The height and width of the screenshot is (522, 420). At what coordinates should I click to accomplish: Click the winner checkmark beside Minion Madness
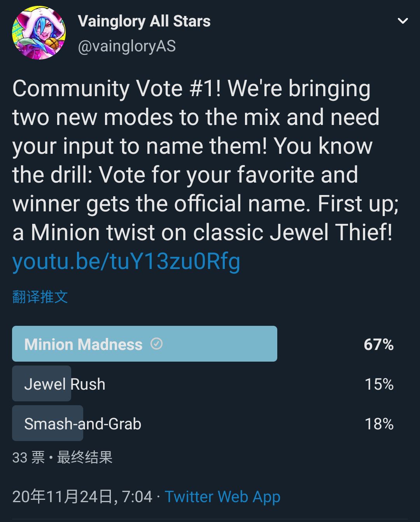pos(156,344)
